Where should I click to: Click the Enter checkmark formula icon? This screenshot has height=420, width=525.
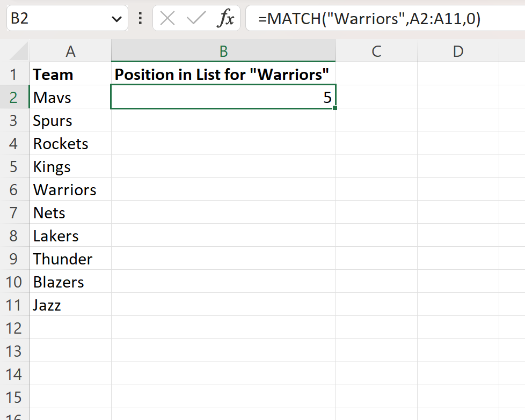click(196, 19)
